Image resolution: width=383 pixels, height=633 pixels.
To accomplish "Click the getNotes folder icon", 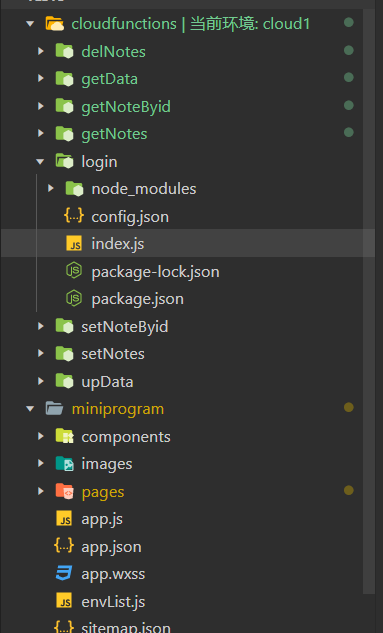I will 65,134.
